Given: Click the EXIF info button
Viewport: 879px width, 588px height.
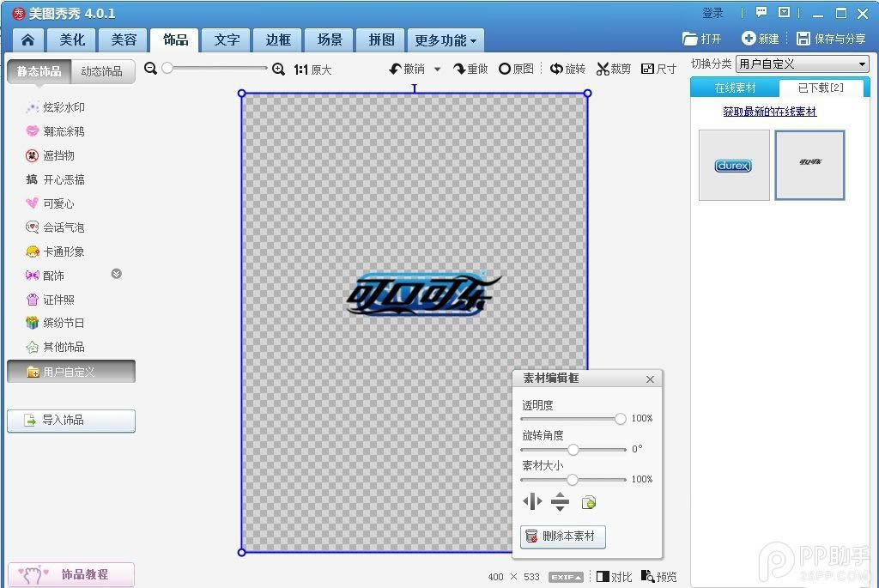Looking at the screenshot, I should (567, 577).
